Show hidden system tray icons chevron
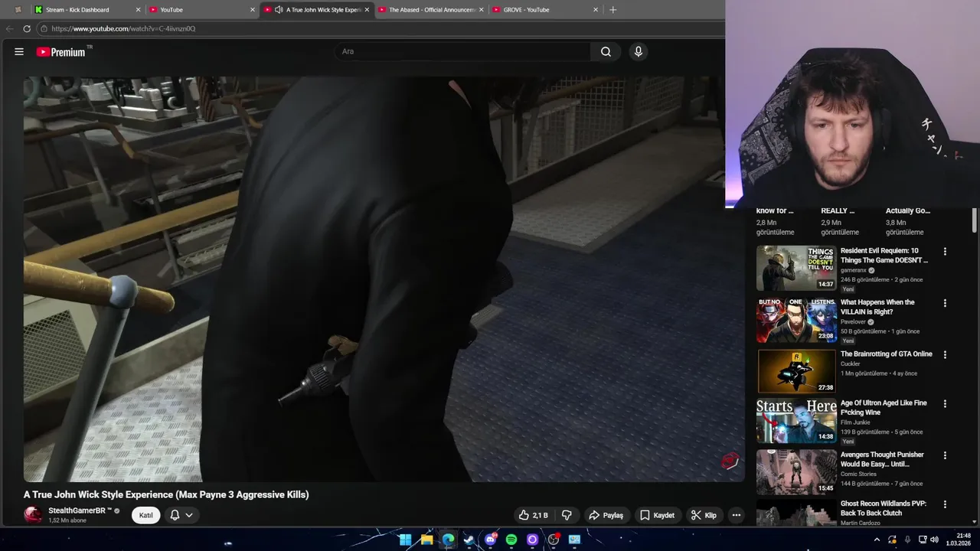 pos(877,540)
